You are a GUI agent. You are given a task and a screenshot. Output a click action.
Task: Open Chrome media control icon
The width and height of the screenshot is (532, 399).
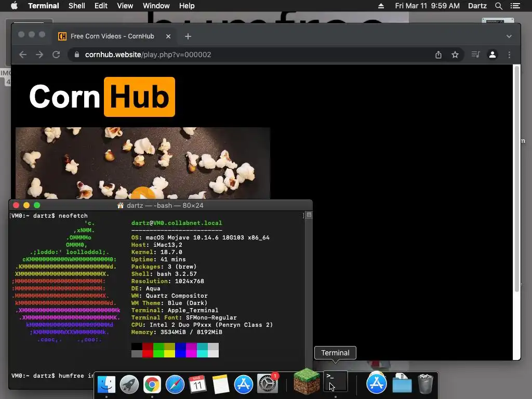[x=476, y=55]
